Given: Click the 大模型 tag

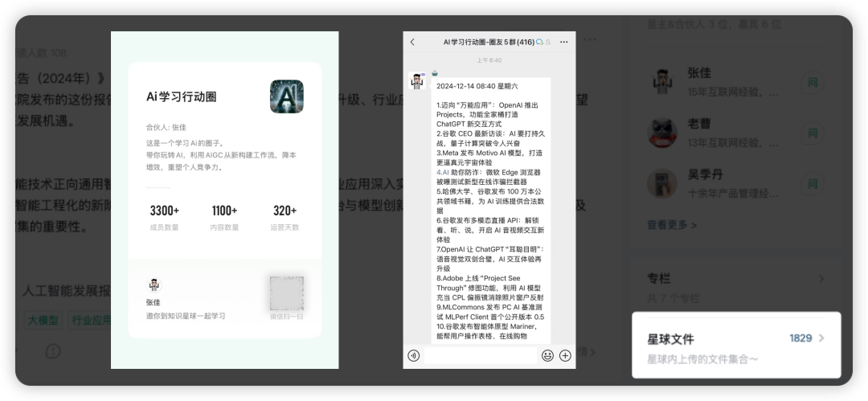Looking at the screenshot, I should pyautogui.click(x=43, y=320).
